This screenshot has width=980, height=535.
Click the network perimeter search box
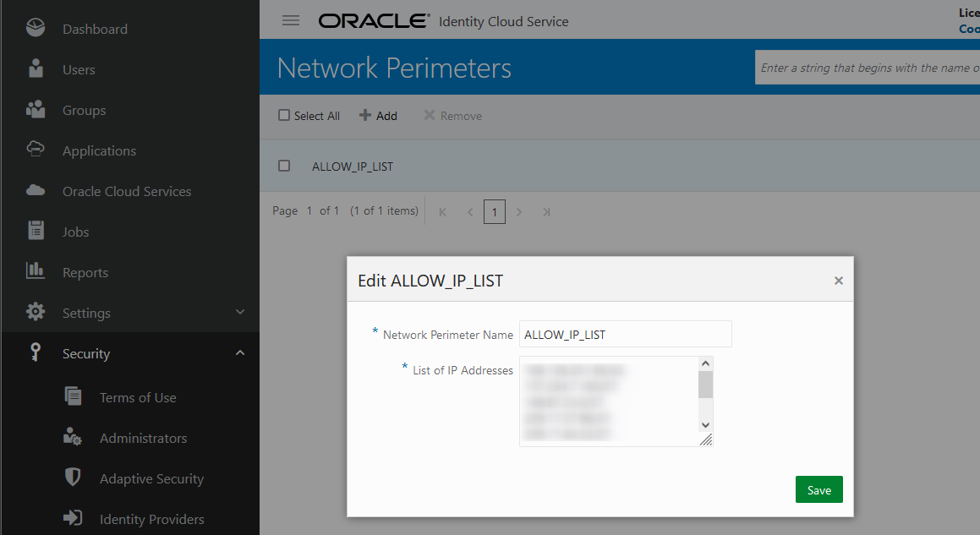[868, 68]
